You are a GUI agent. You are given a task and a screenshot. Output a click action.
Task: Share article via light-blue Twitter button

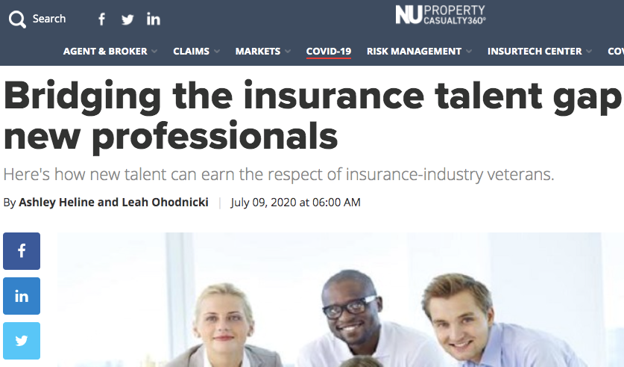pyautogui.click(x=21, y=341)
